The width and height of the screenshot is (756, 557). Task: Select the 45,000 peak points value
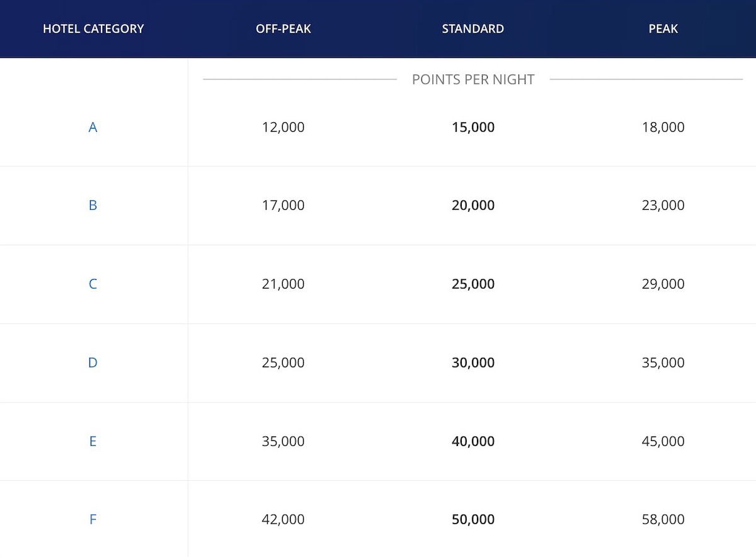663,441
